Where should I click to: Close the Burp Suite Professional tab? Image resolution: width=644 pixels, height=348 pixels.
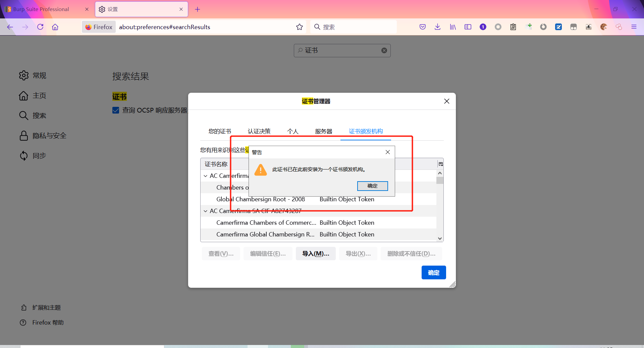tap(87, 9)
